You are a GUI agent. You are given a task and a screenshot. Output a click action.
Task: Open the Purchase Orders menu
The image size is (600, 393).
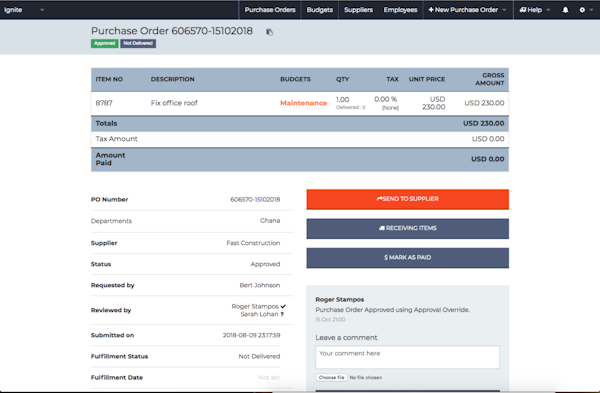pos(270,10)
